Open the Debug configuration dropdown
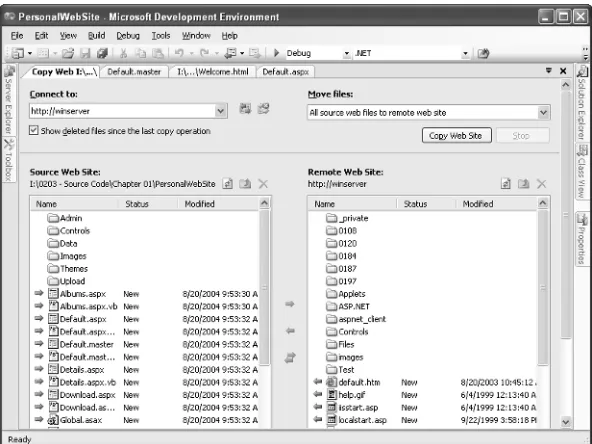592x444 pixels. (x=347, y=54)
